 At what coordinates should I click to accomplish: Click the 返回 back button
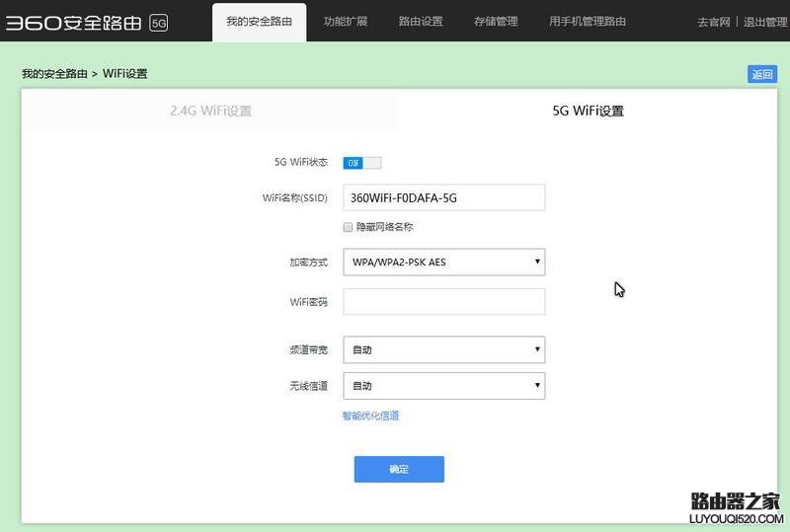click(x=761, y=74)
